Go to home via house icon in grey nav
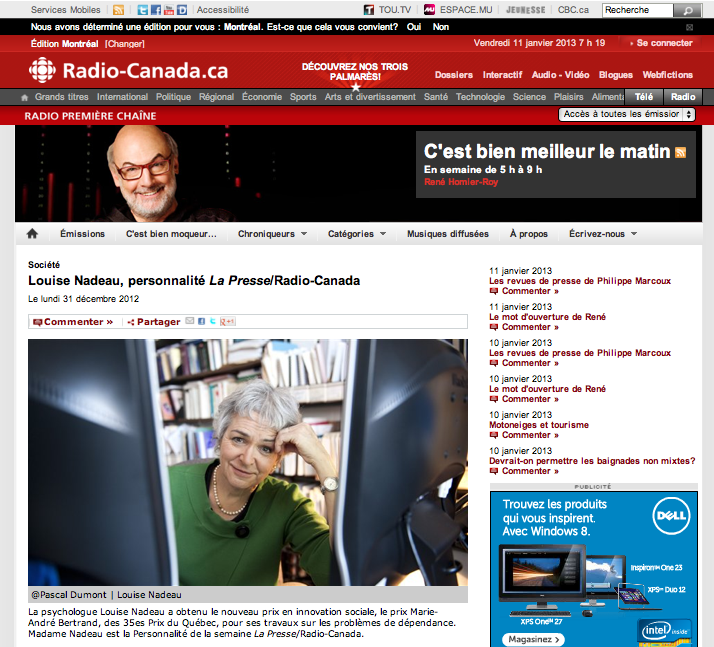 [25, 97]
